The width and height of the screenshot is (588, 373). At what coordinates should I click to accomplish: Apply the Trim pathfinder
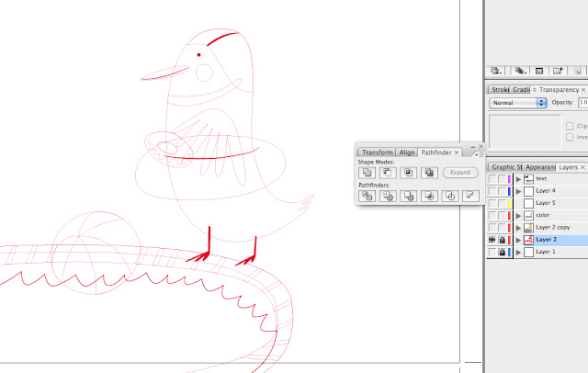pos(388,196)
